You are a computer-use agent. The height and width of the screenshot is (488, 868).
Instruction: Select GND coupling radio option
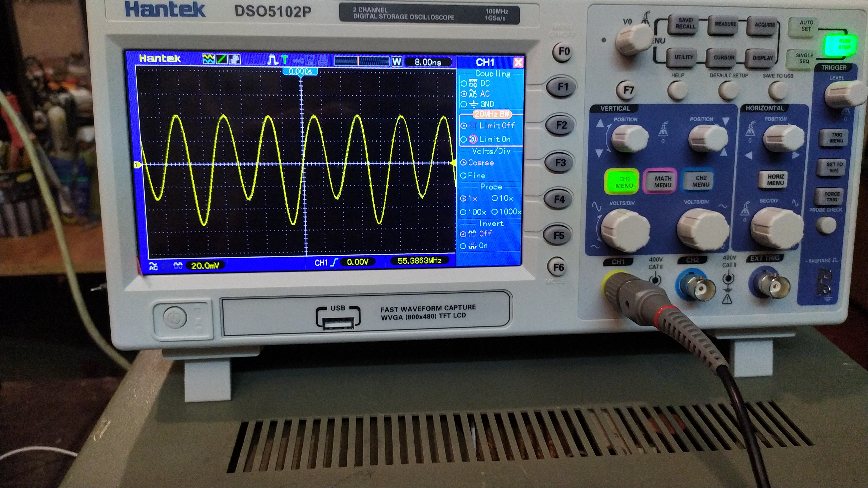[x=464, y=104]
